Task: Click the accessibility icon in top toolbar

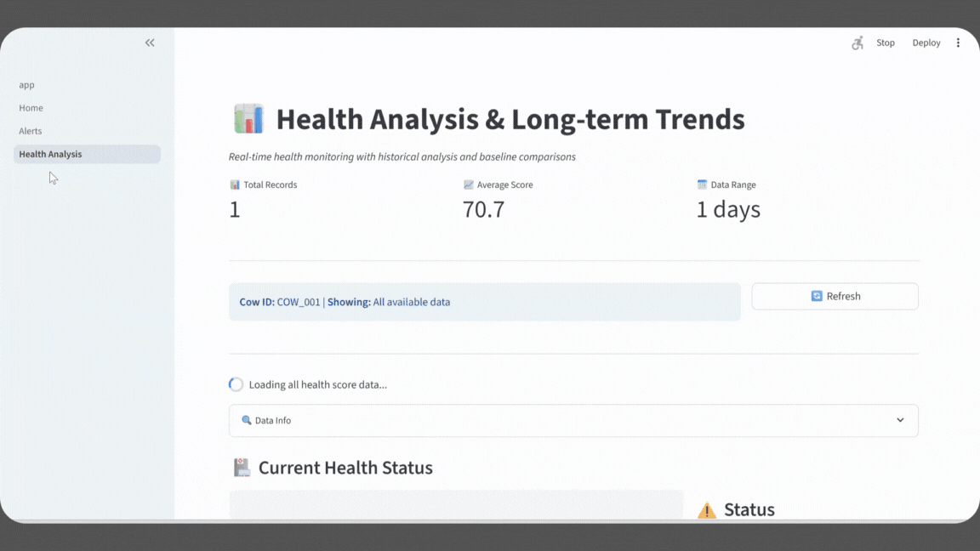Action: coord(857,43)
